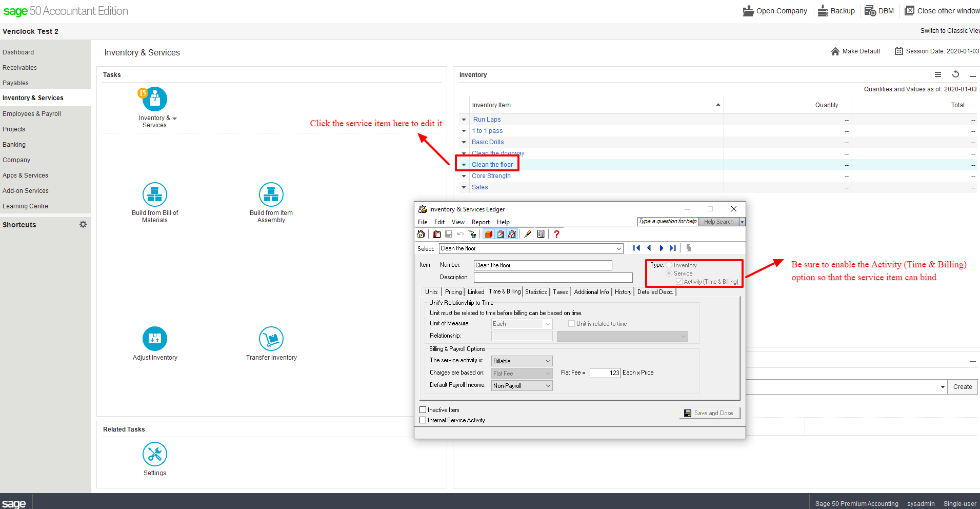Toggle the Unit is related to time checkbox
This screenshot has width=980, height=509.
pos(571,324)
